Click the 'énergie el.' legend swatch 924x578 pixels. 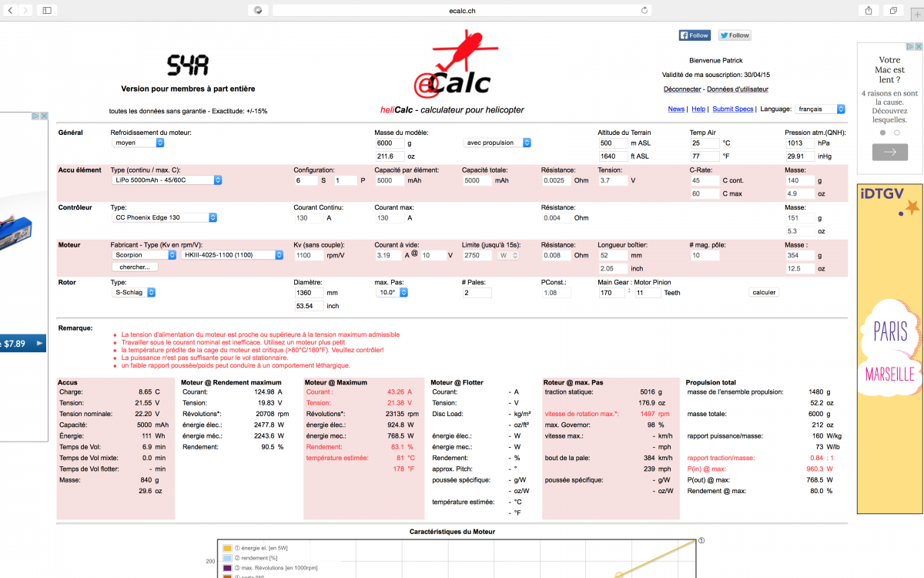point(227,548)
